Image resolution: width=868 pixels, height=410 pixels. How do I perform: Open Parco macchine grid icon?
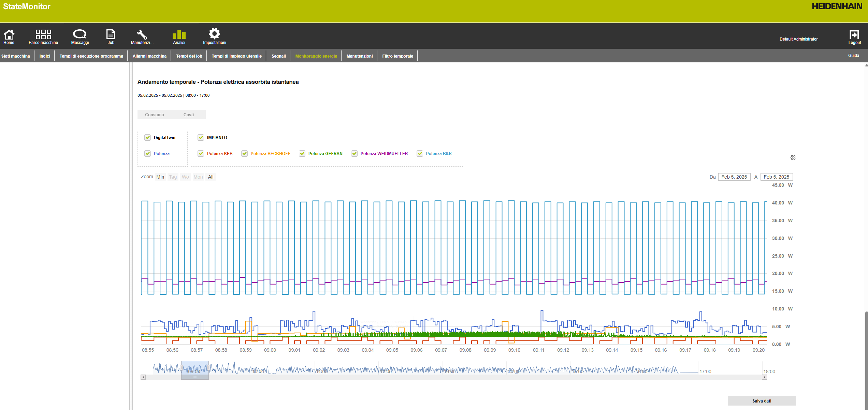43,34
